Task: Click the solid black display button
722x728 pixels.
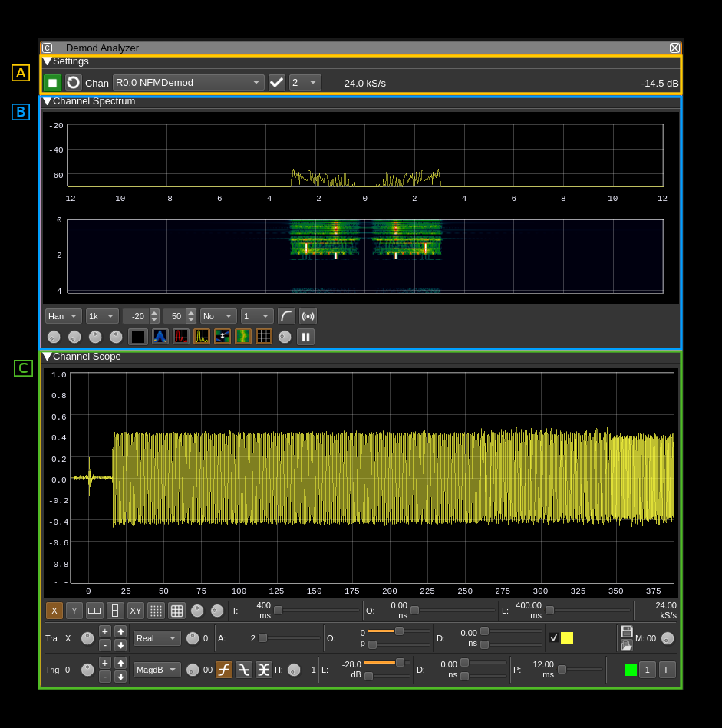Action: pyautogui.click(x=138, y=337)
